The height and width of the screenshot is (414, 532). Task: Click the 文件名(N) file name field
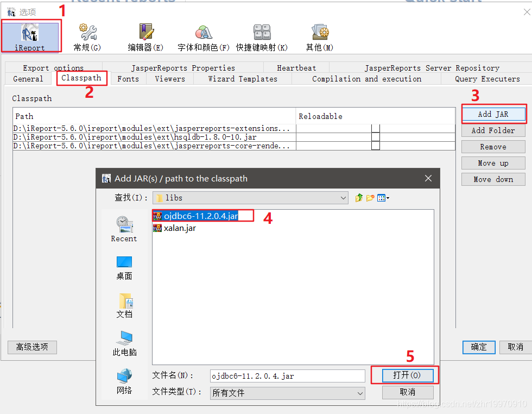pos(287,376)
